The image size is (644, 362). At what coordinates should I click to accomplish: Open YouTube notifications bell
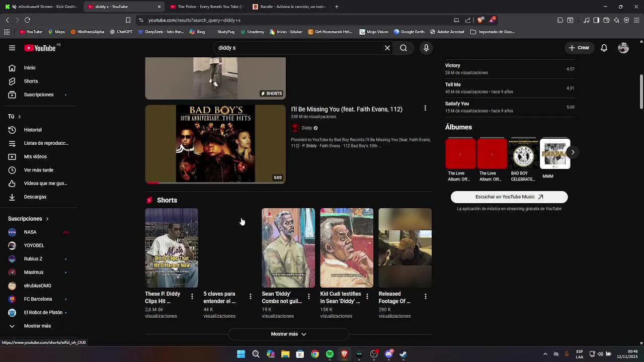[x=604, y=48]
